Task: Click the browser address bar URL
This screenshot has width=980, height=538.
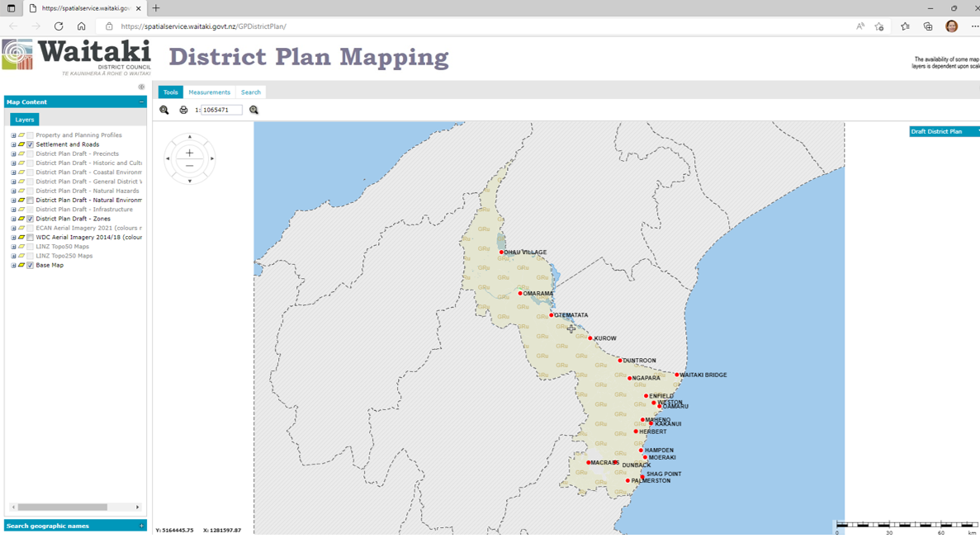Action: [x=204, y=26]
